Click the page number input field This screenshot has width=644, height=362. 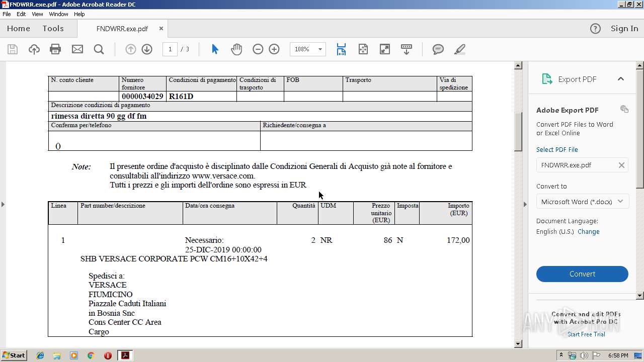(x=170, y=49)
